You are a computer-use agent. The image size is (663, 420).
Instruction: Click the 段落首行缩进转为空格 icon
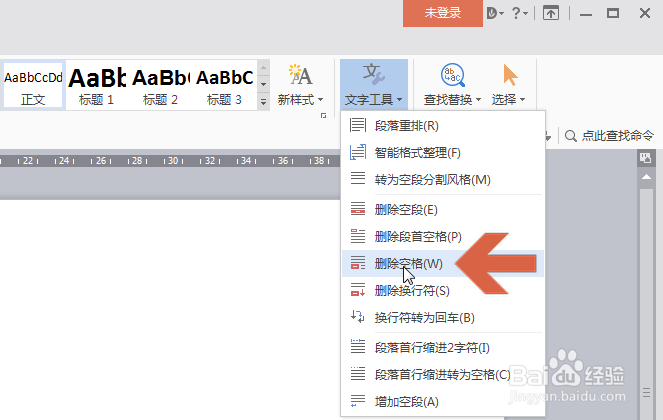[x=358, y=373]
